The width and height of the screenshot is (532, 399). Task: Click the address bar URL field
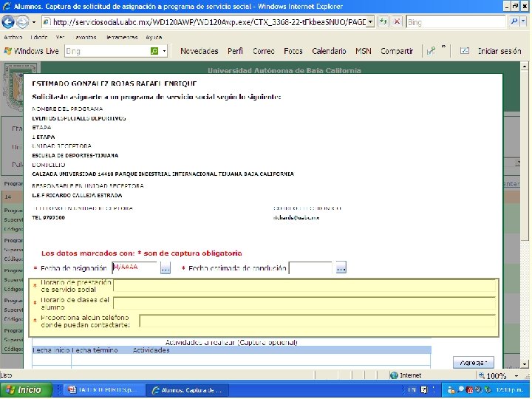pos(208,22)
